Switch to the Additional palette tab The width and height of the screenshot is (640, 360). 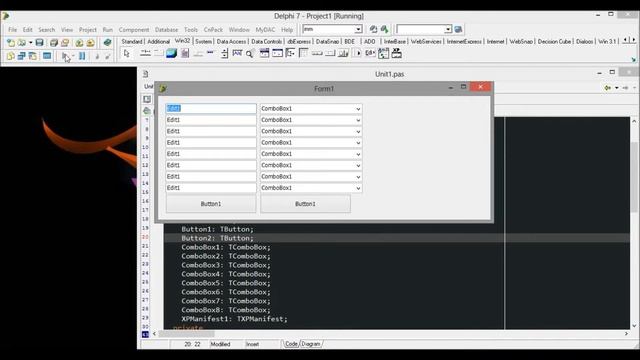coord(158,42)
